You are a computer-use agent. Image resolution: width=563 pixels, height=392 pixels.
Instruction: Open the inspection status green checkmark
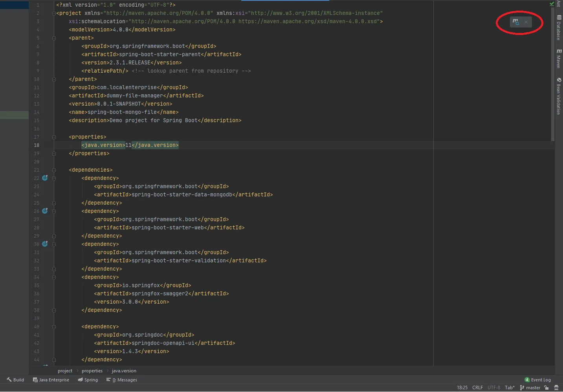tap(552, 4)
